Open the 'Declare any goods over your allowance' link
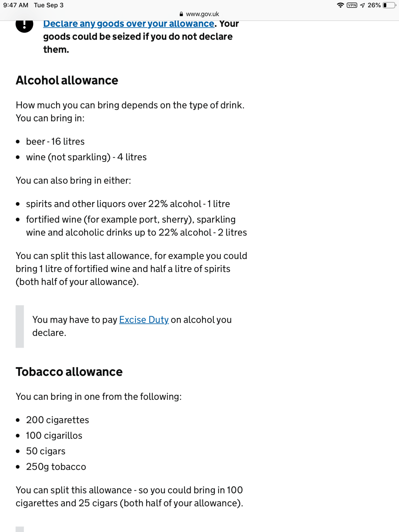This screenshot has height=532, width=399. [128, 24]
